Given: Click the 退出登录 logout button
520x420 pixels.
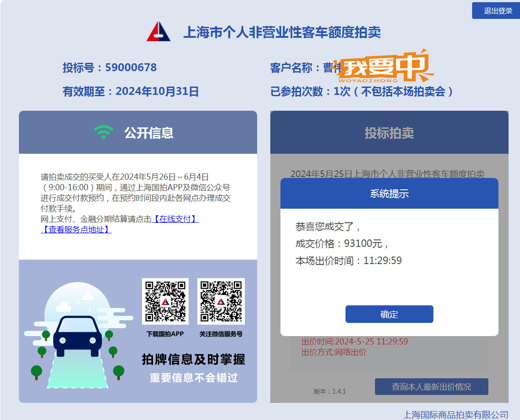Looking at the screenshot, I should point(495,11).
